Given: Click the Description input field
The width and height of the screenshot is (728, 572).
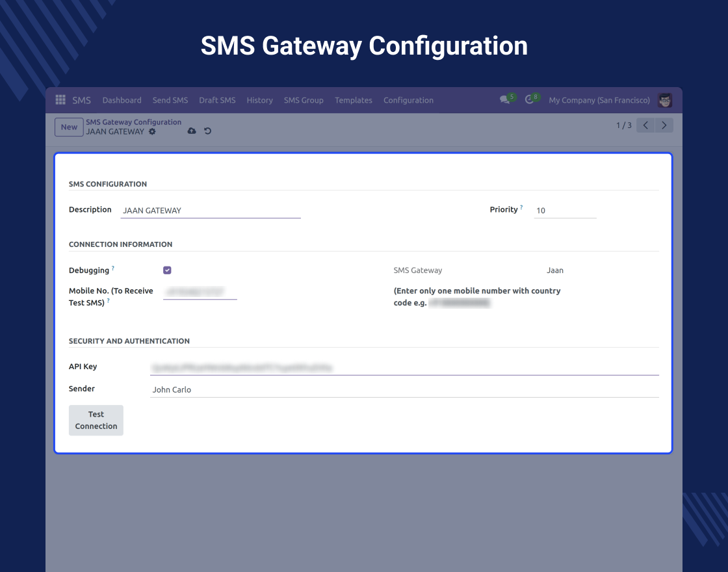Looking at the screenshot, I should [x=211, y=211].
